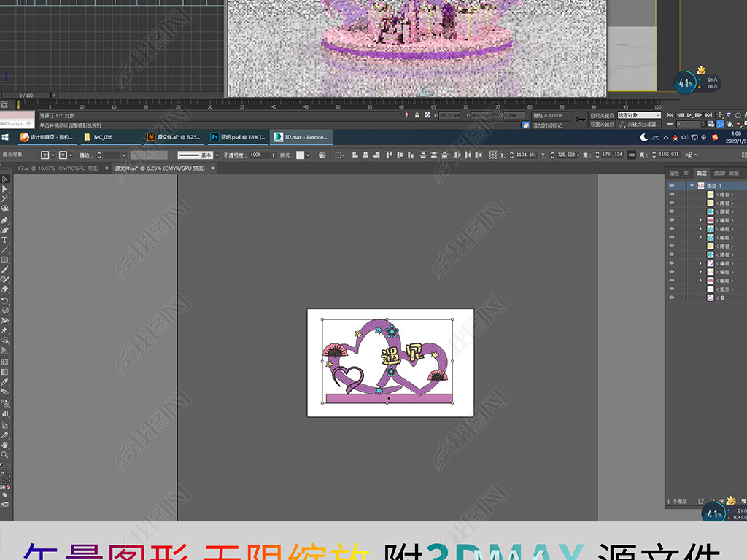Expand the opacity slider arrow
747x560 pixels.
pyautogui.click(x=274, y=155)
